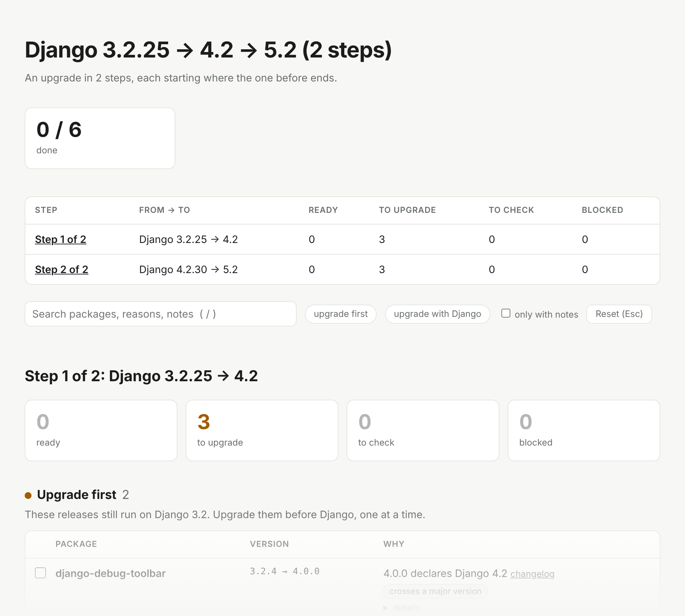Click the PACKAGE column header
This screenshot has height=616, width=685.
[76, 544]
